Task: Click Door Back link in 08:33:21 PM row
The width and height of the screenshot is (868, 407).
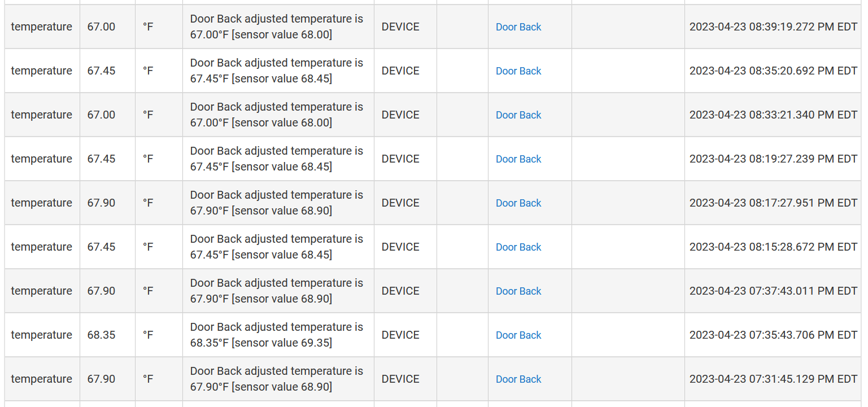Action: [x=518, y=115]
